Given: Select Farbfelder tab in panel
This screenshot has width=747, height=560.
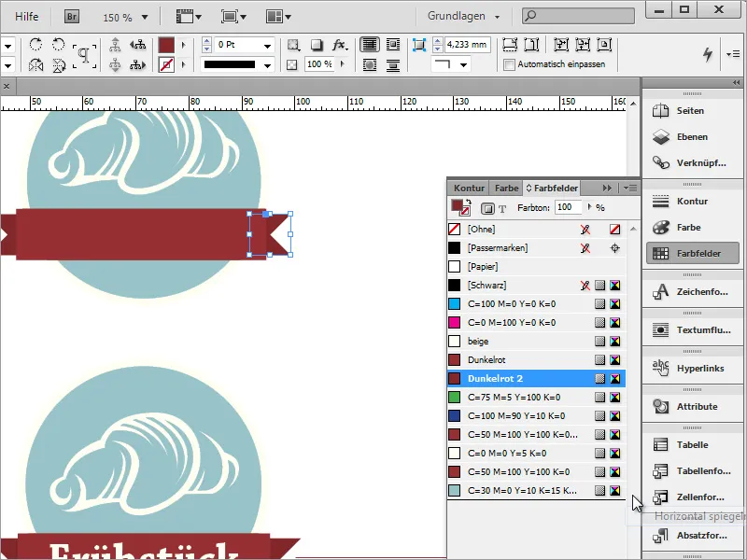Looking at the screenshot, I should coord(552,189).
